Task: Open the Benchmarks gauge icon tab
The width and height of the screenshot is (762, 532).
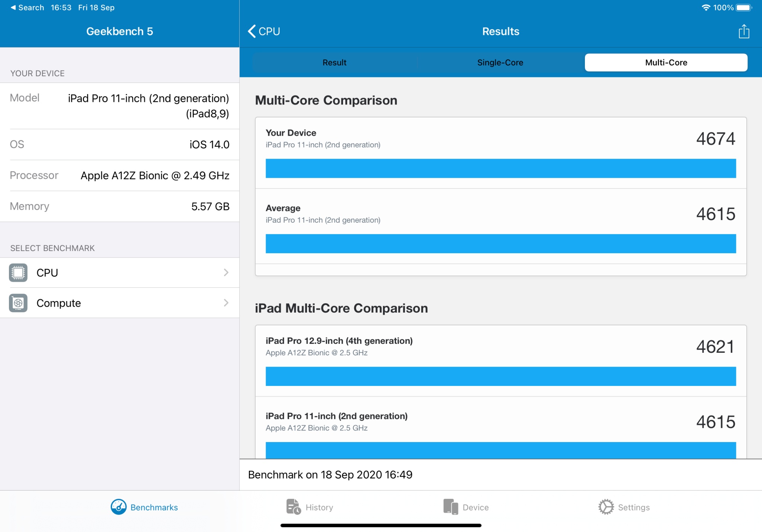Action: point(118,507)
